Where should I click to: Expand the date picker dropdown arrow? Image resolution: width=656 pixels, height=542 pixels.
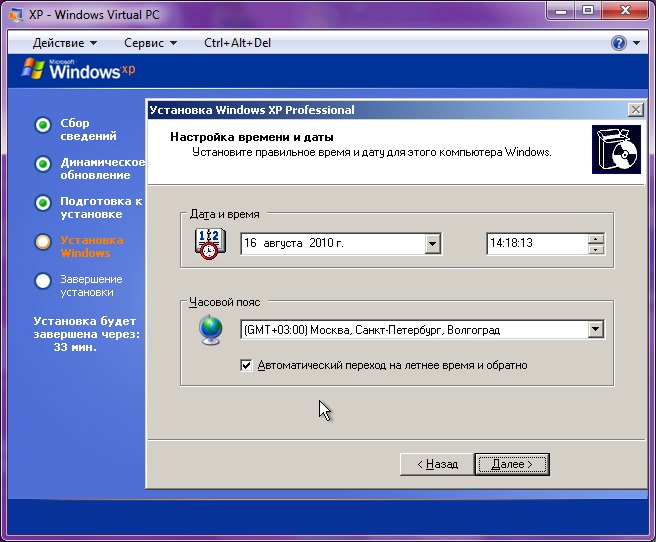click(x=433, y=243)
